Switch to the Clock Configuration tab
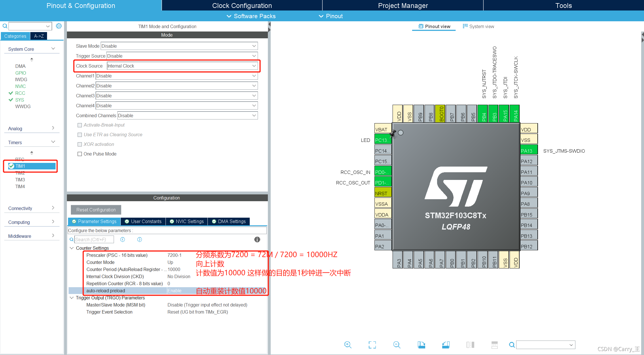Screen dimensions: 644x355 point(242,5)
